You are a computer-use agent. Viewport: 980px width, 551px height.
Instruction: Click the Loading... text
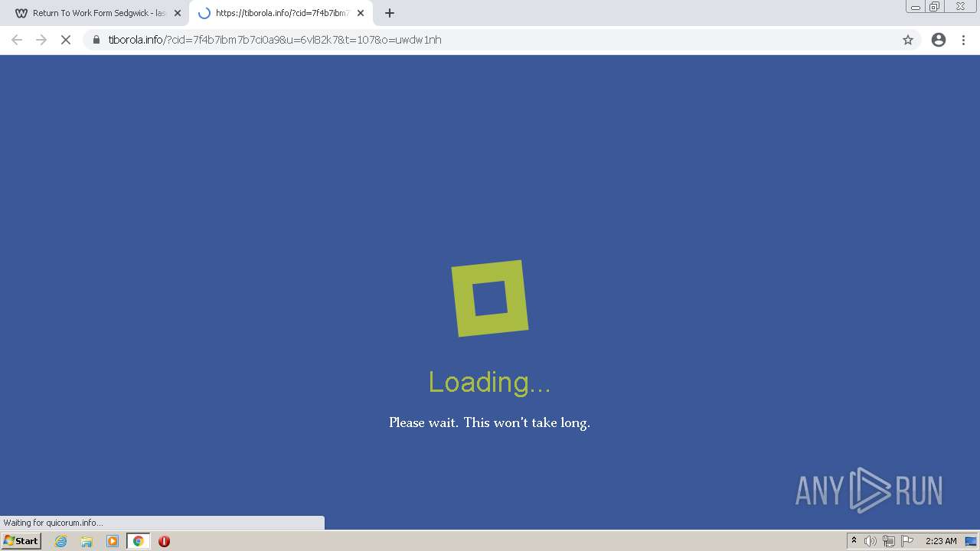pos(490,382)
